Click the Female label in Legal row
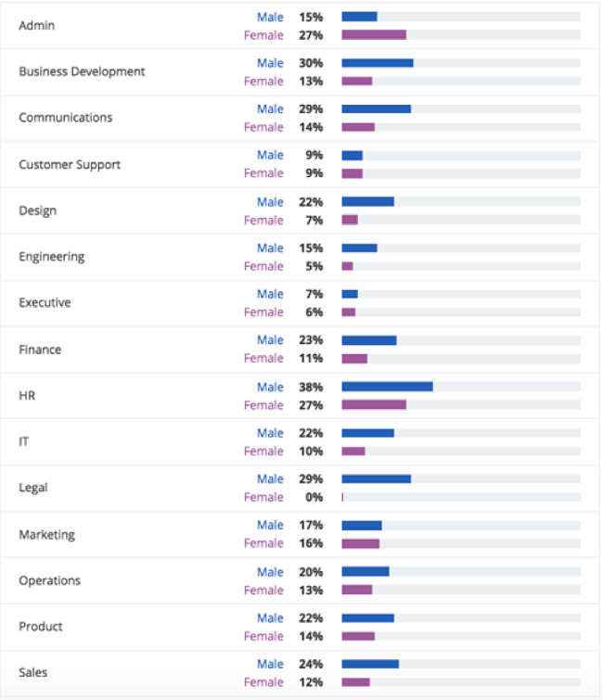The width and height of the screenshot is (603, 700). 263,497
